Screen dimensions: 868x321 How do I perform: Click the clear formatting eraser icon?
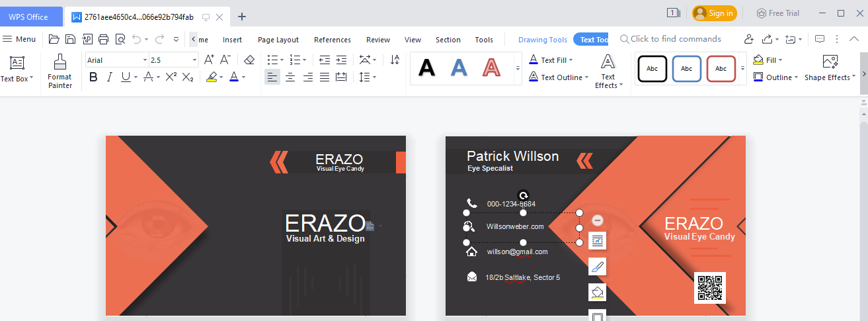pos(249,60)
